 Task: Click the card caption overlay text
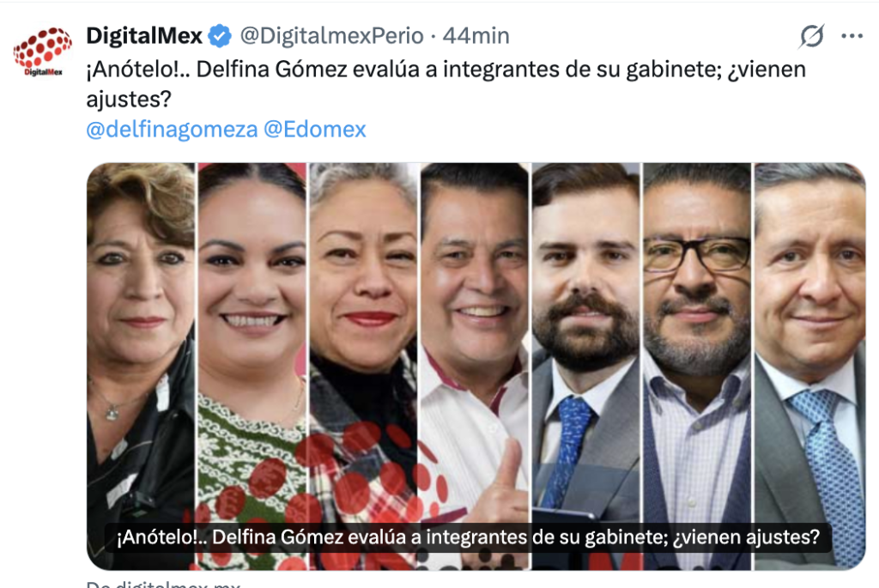[x=468, y=537]
